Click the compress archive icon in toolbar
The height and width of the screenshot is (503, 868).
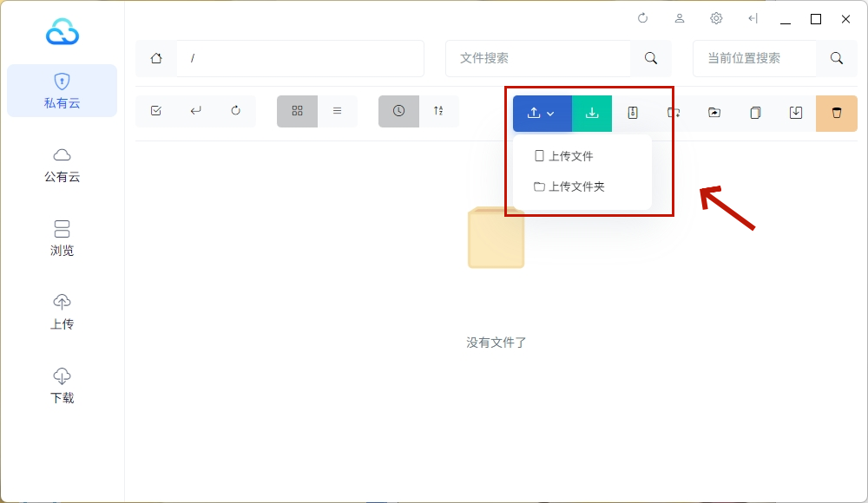(x=633, y=113)
